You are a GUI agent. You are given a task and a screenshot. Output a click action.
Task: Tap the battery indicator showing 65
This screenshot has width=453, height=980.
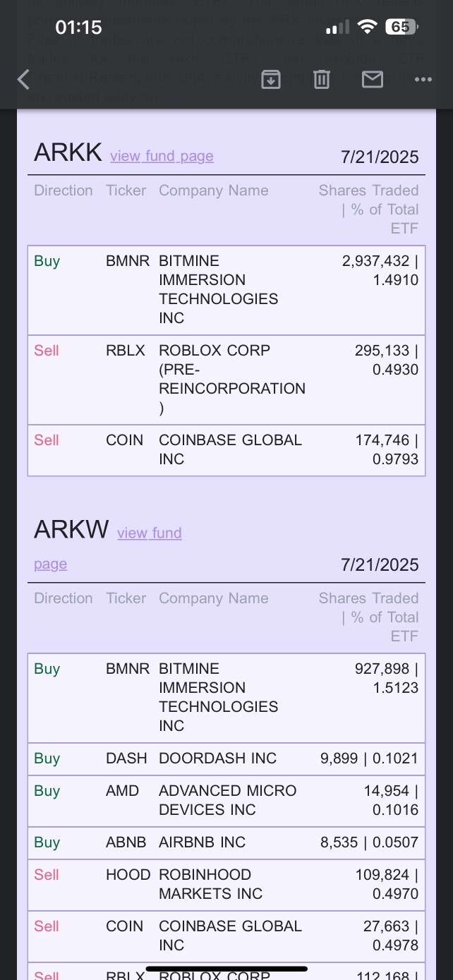coord(401,27)
